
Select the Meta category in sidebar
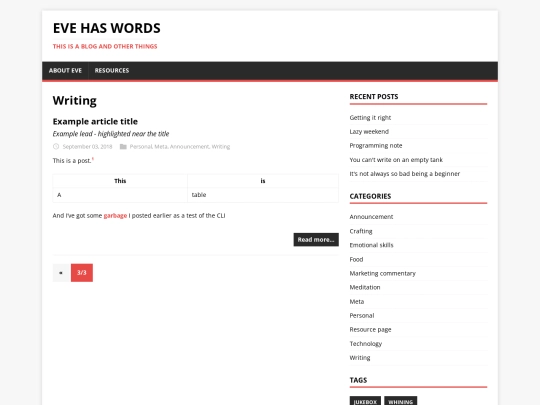pos(357,302)
